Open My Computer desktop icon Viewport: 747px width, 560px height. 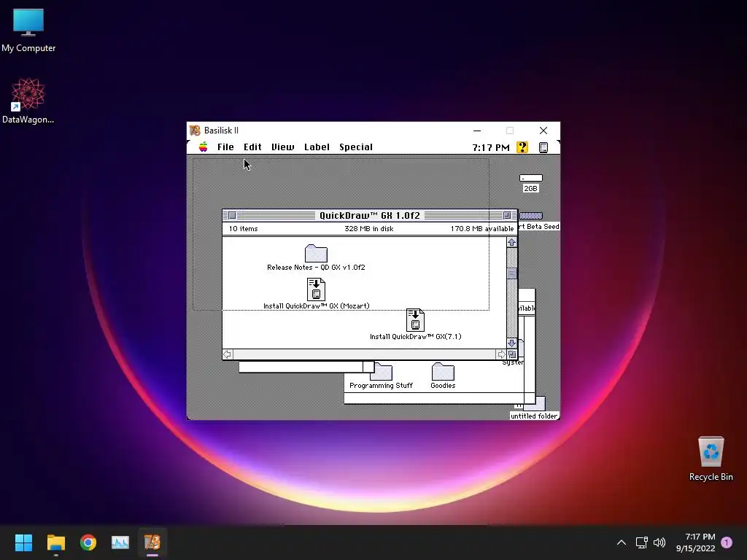28,31
